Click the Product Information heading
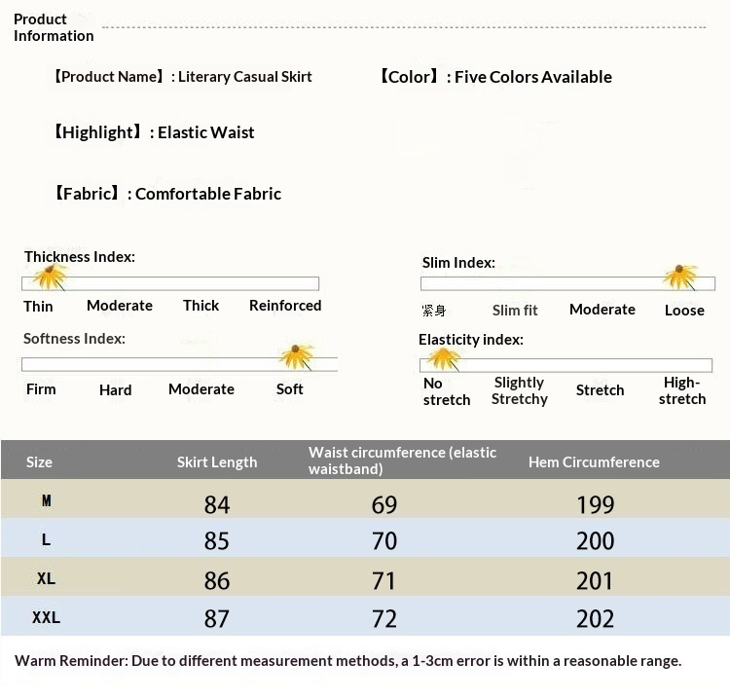Screen dimensions: 730x700 [x=54, y=27]
